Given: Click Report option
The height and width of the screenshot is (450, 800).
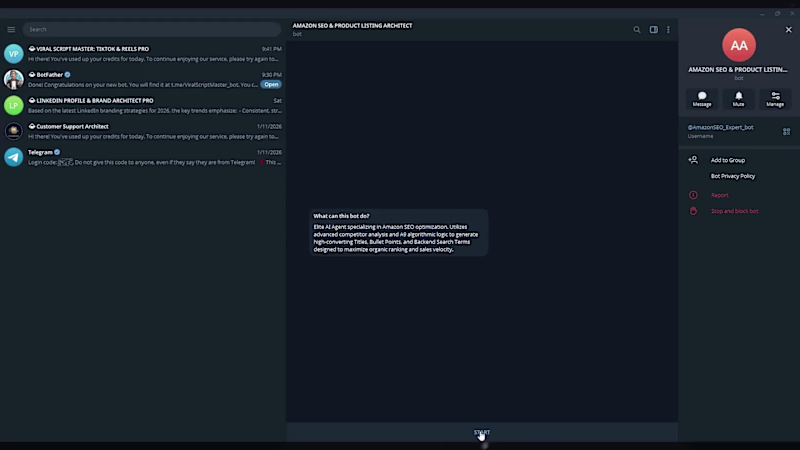Looking at the screenshot, I should tap(720, 195).
